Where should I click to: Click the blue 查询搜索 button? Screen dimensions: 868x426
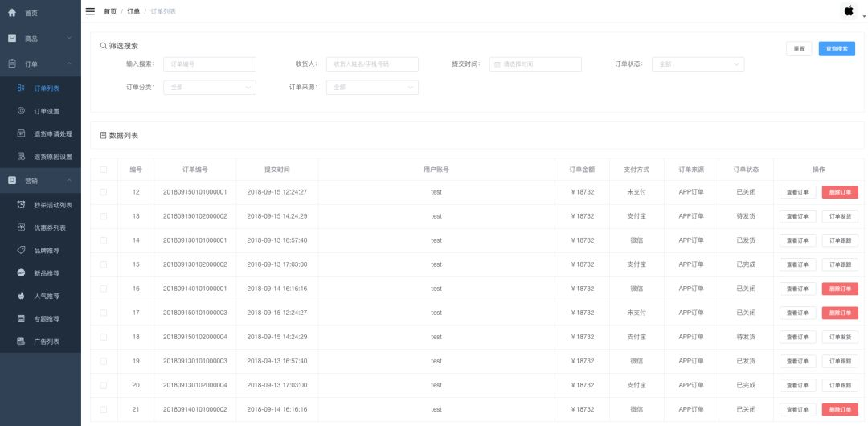(x=837, y=49)
